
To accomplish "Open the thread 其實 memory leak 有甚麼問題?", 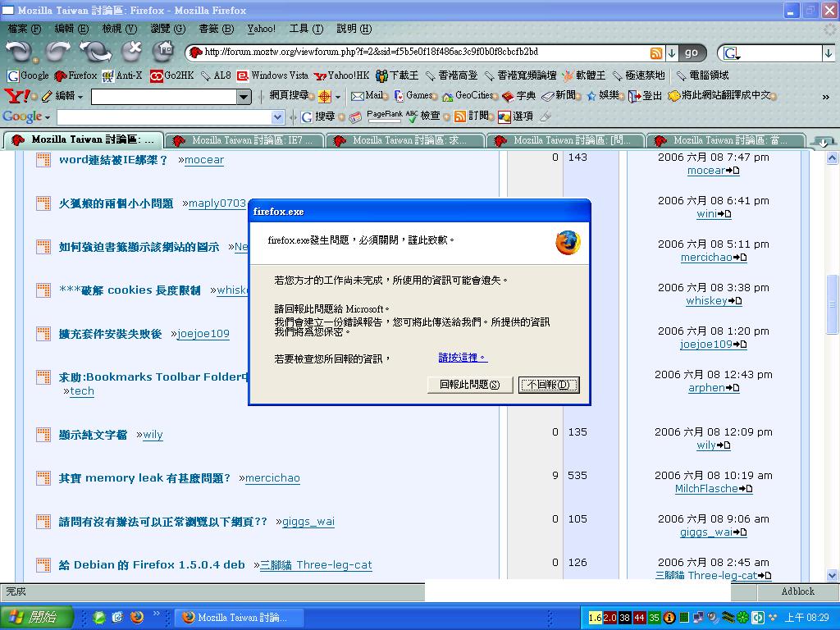I will click(x=144, y=478).
